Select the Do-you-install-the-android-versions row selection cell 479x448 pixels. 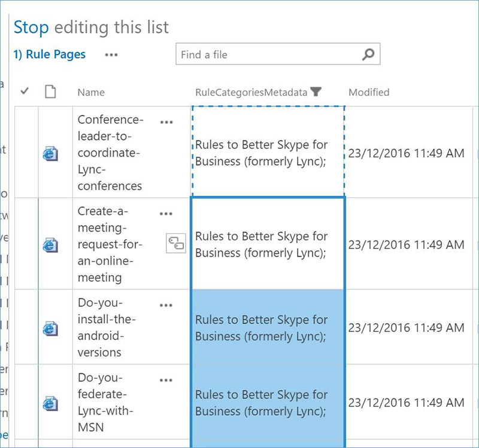coord(26,327)
